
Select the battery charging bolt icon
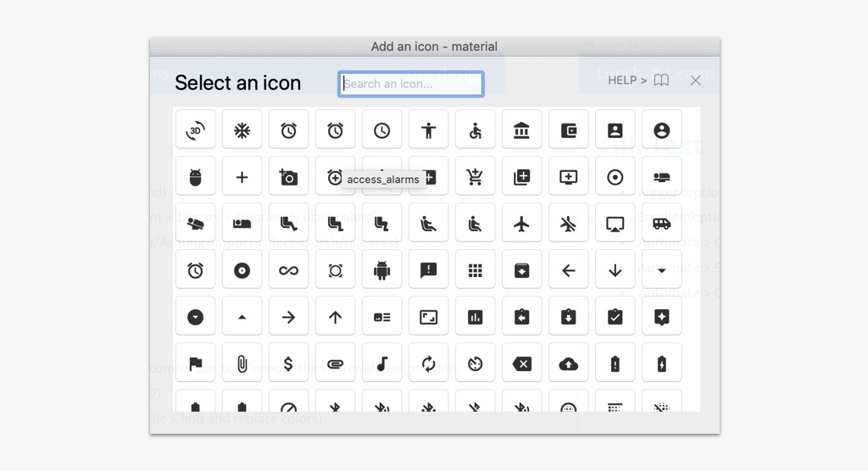[x=661, y=363]
